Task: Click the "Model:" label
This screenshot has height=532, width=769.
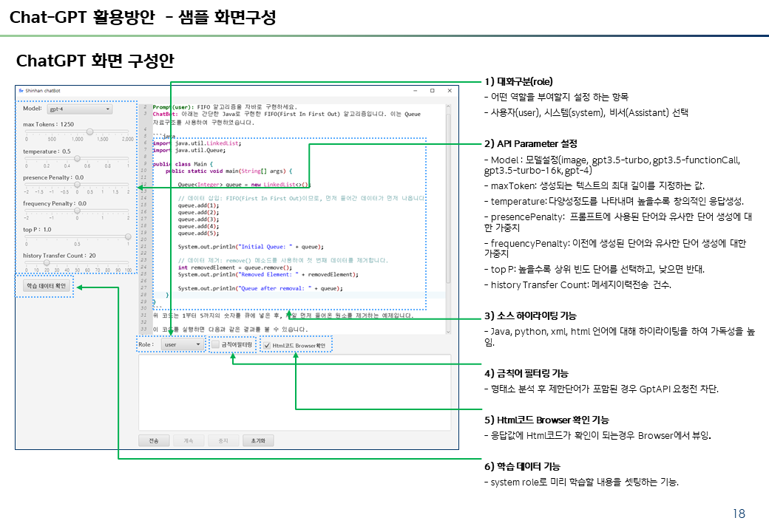Action: [33, 109]
